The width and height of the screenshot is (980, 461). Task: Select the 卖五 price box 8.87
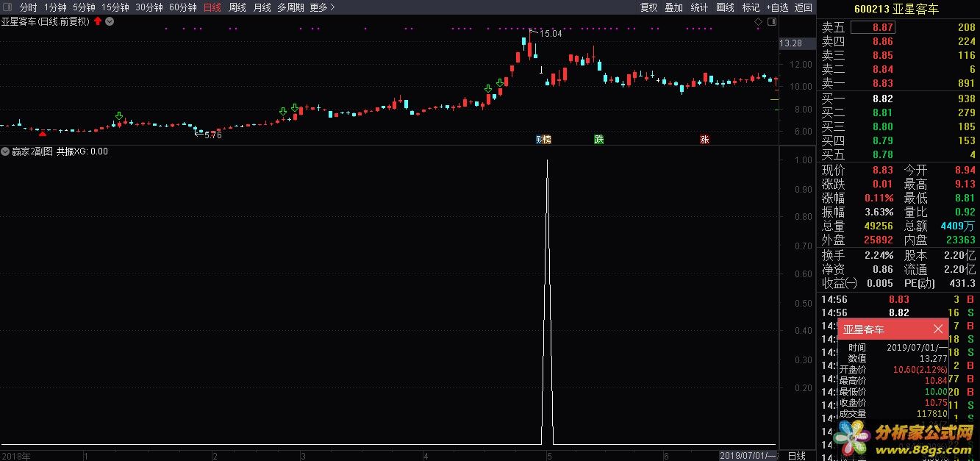tap(873, 27)
